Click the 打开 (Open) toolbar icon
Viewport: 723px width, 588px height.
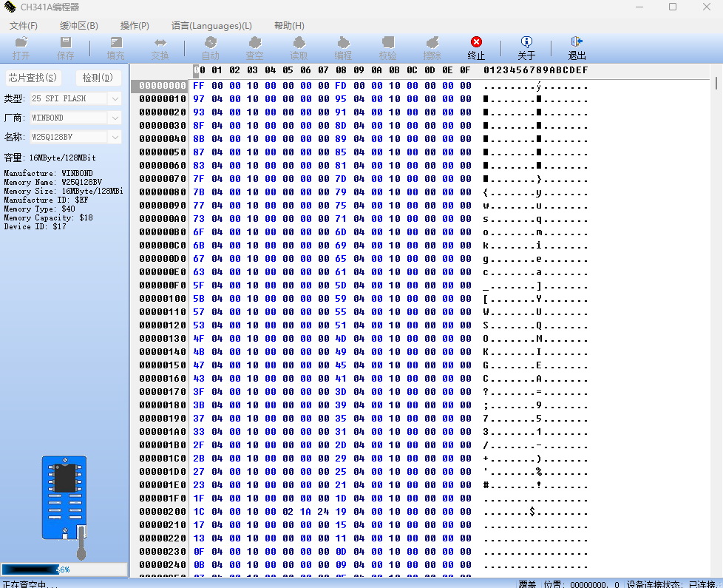(x=21, y=48)
